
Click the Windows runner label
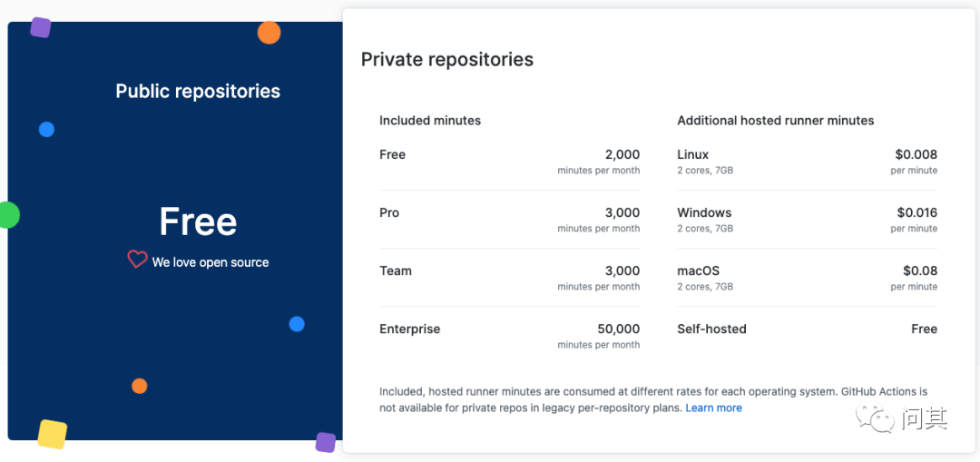click(704, 213)
